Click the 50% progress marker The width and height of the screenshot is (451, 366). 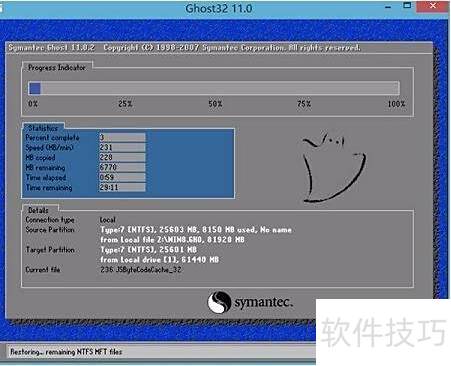click(215, 104)
